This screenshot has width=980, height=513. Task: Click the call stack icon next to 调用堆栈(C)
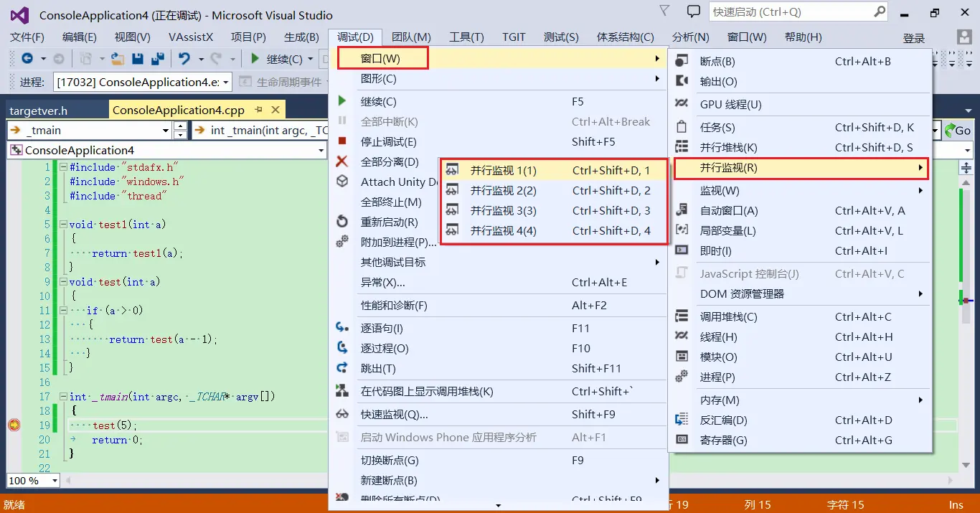(x=682, y=317)
